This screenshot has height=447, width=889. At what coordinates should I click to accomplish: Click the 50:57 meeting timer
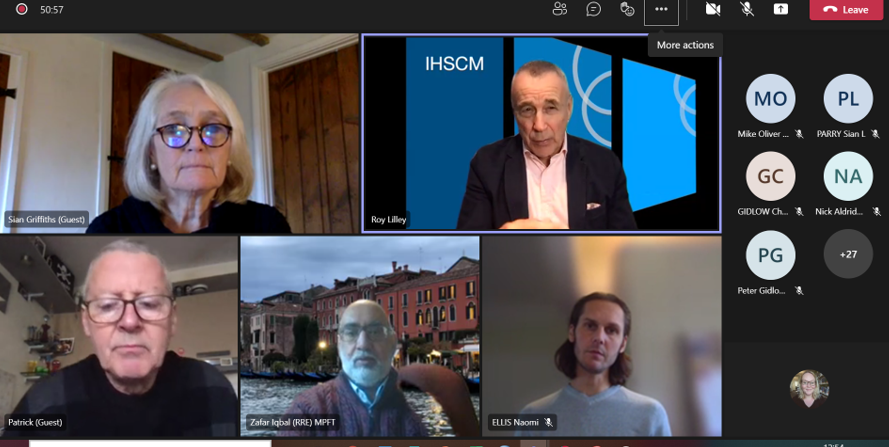pos(52,10)
